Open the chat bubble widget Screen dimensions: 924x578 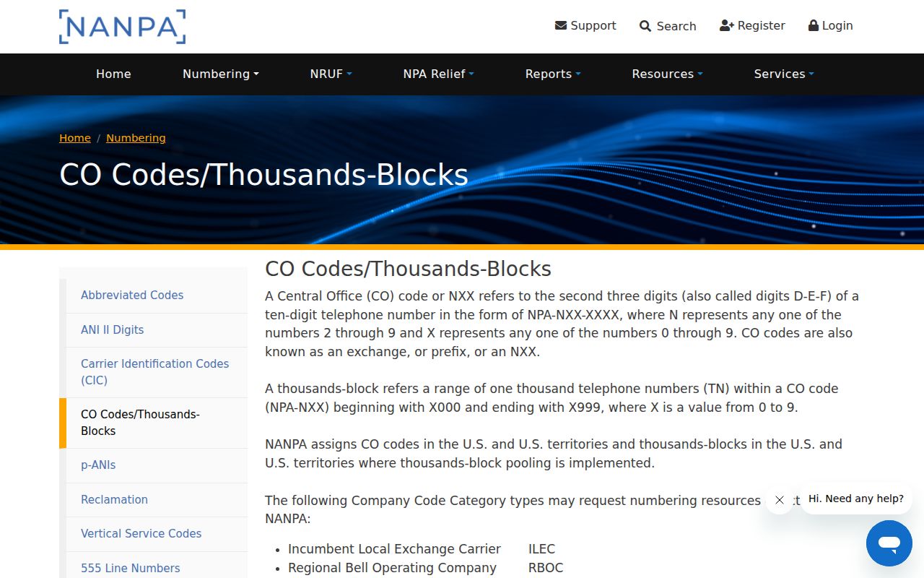click(889, 543)
